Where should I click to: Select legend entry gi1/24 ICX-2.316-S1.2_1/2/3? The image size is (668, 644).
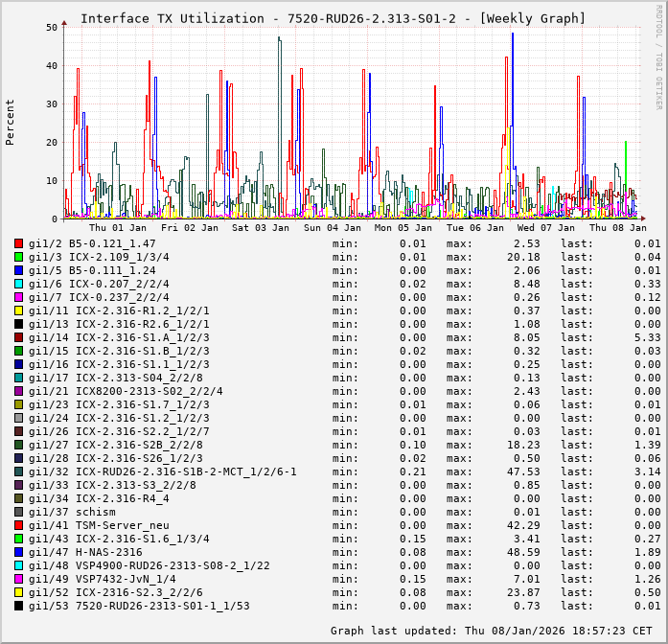coord(119,418)
